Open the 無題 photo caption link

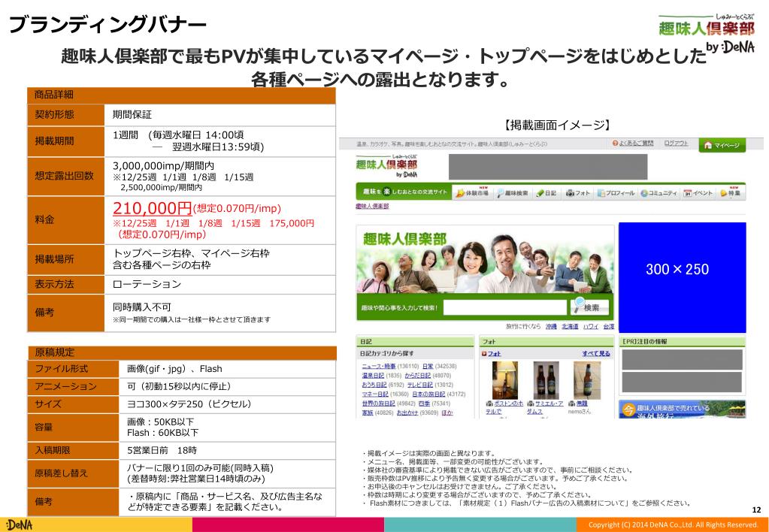pyautogui.click(x=582, y=404)
